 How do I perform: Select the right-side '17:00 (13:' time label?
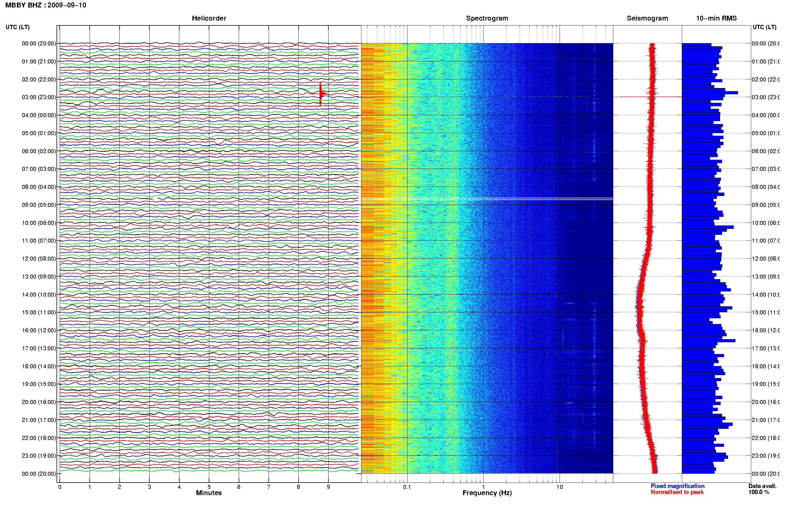pyautogui.click(x=766, y=348)
